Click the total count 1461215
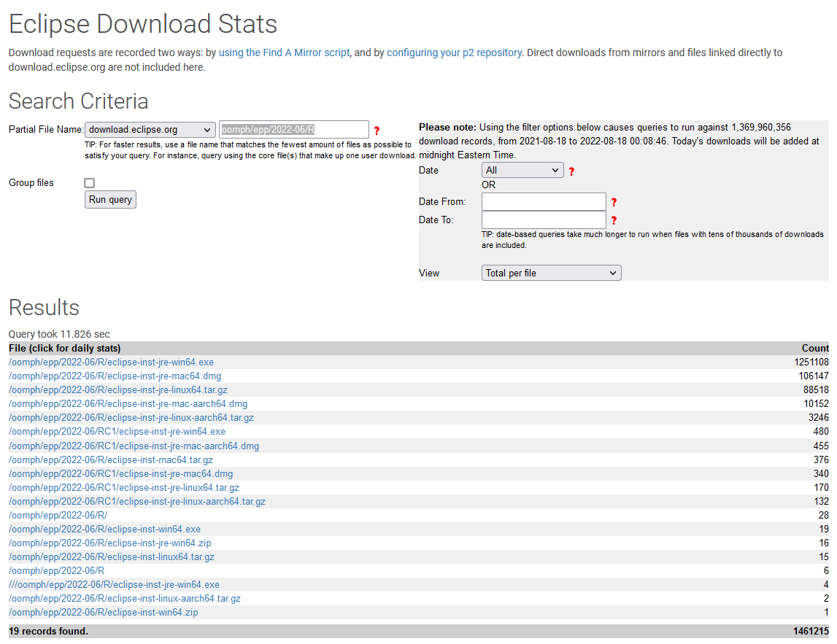The image size is (837, 644). (x=811, y=631)
